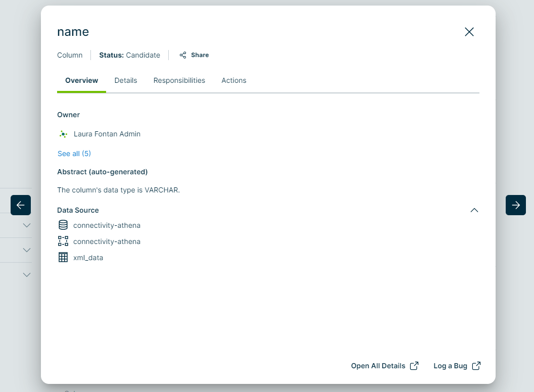Click the See all (5) owners link
534x392 pixels.
74,154
